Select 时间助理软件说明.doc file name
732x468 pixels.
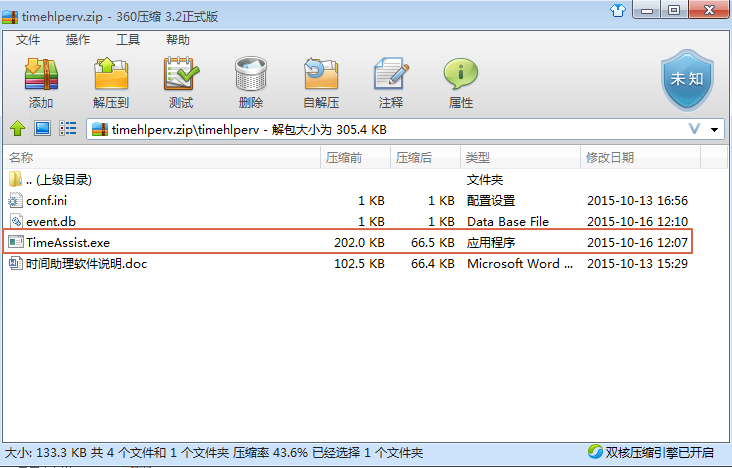click(x=86, y=264)
